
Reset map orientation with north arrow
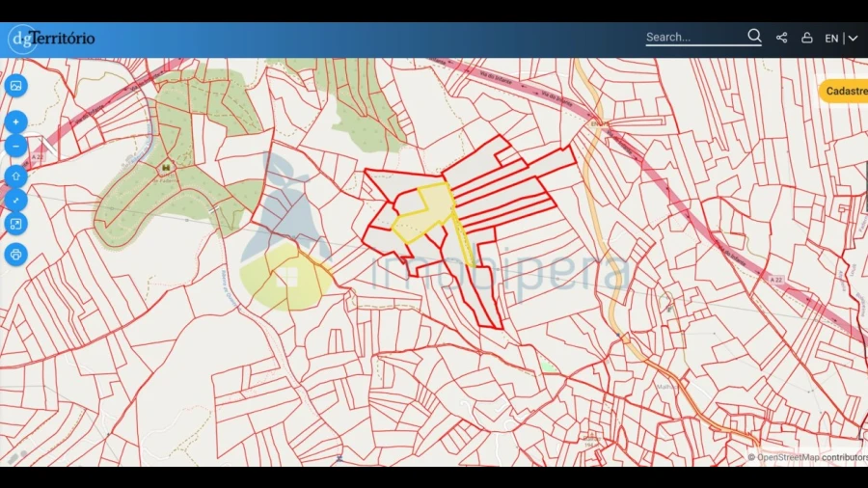coord(16,176)
